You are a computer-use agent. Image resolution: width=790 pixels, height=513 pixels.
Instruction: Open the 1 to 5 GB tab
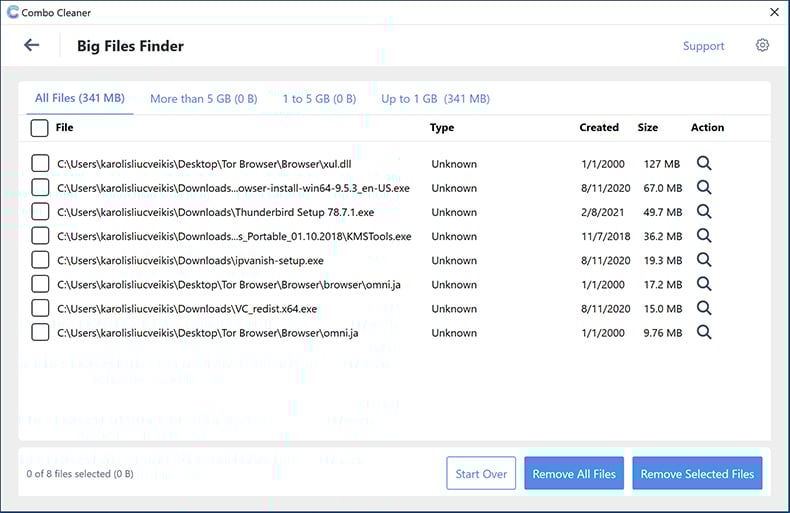(319, 99)
